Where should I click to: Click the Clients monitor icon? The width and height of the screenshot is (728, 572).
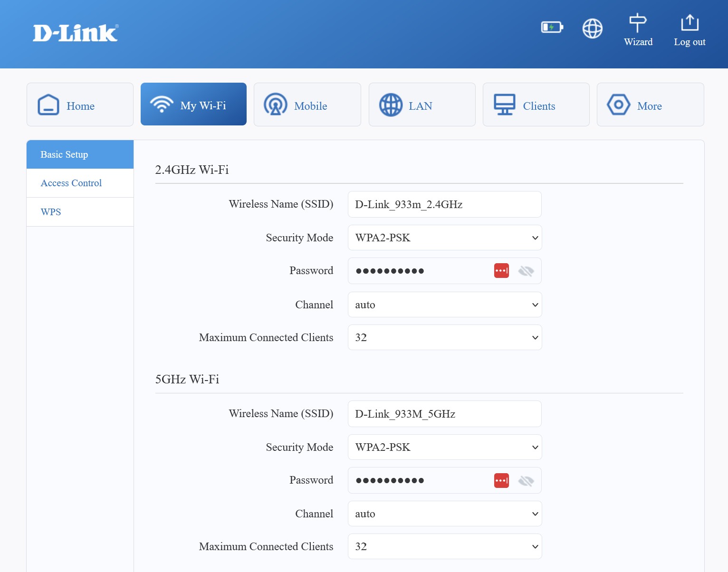click(x=504, y=104)
